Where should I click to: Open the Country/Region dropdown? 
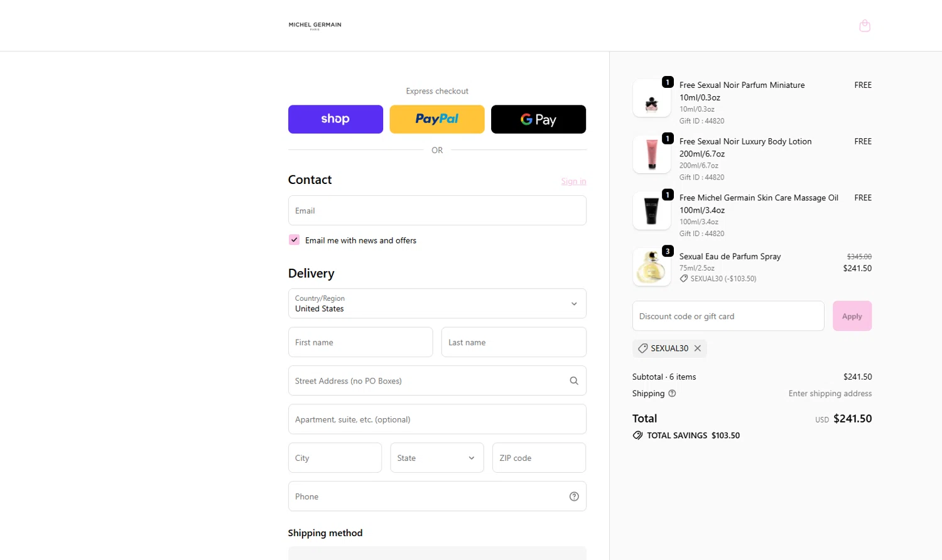[437, 304]
